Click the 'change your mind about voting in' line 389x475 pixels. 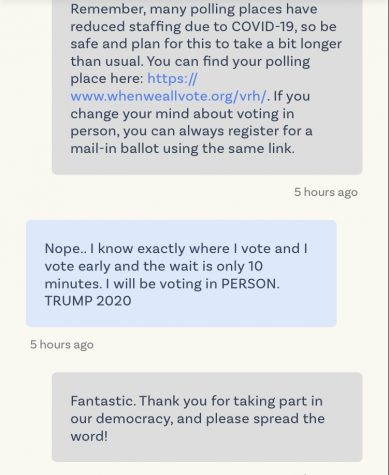tap(182, 114)
